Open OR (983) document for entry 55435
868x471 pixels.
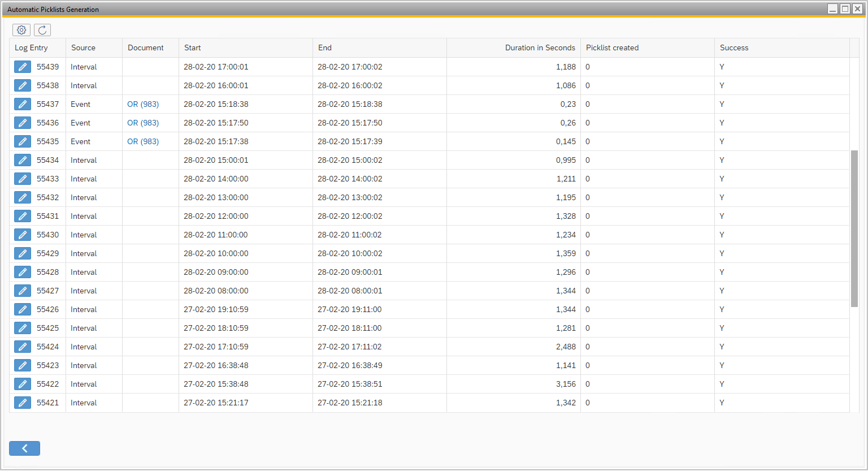[x=143, y=141]
